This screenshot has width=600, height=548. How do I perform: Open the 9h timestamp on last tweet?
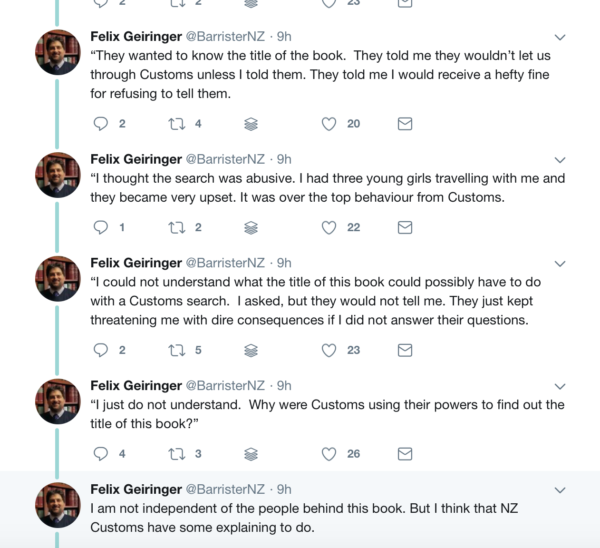pos(285,489)
